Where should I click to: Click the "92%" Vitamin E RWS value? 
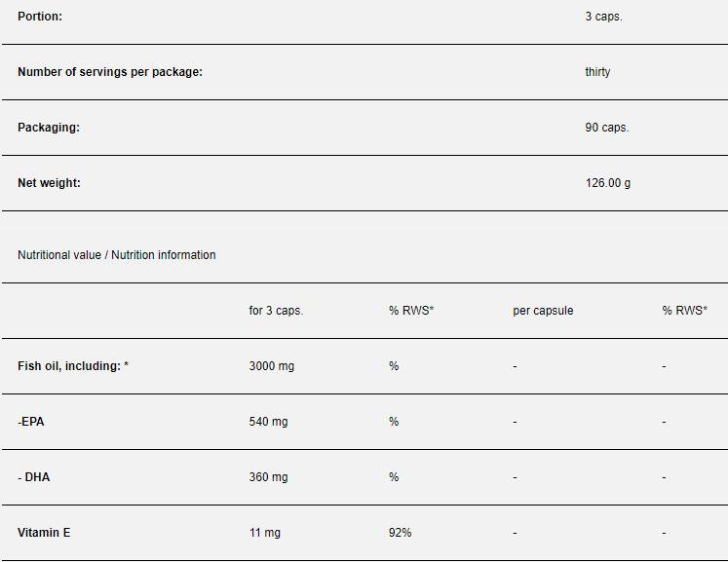point(400,533)
